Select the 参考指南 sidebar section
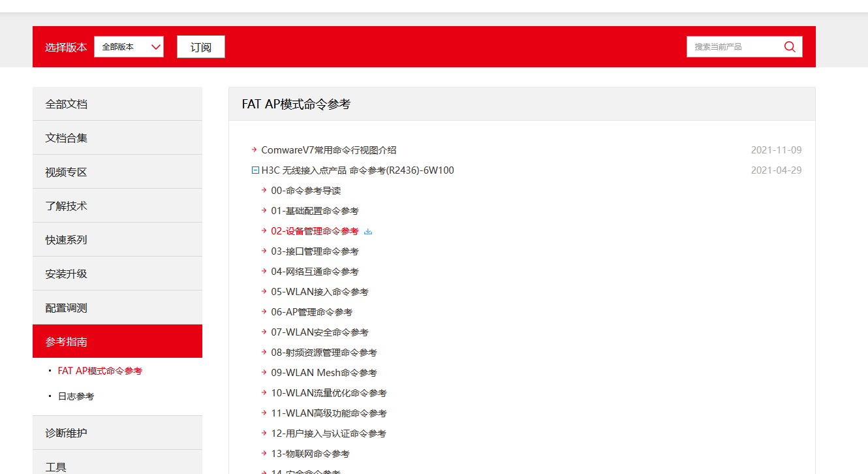This screenshot has width=868, height=474. (x=117, y=341)
